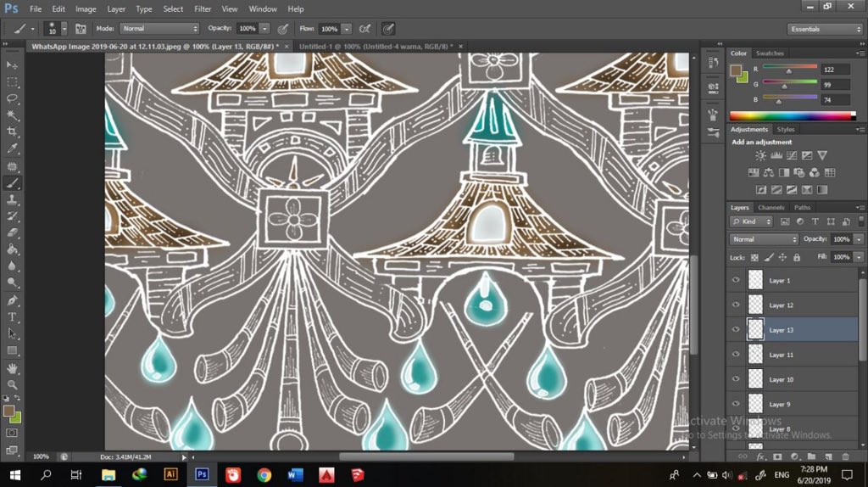
Task: Click the Levels adjustment icon
Action: tap(776, 155)
